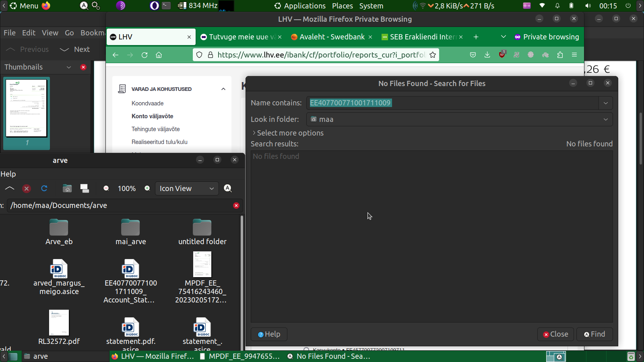Click reload icon in file manager toolbar
The width and height of the screenshot is (644, 362).
[x=44, y=188]
